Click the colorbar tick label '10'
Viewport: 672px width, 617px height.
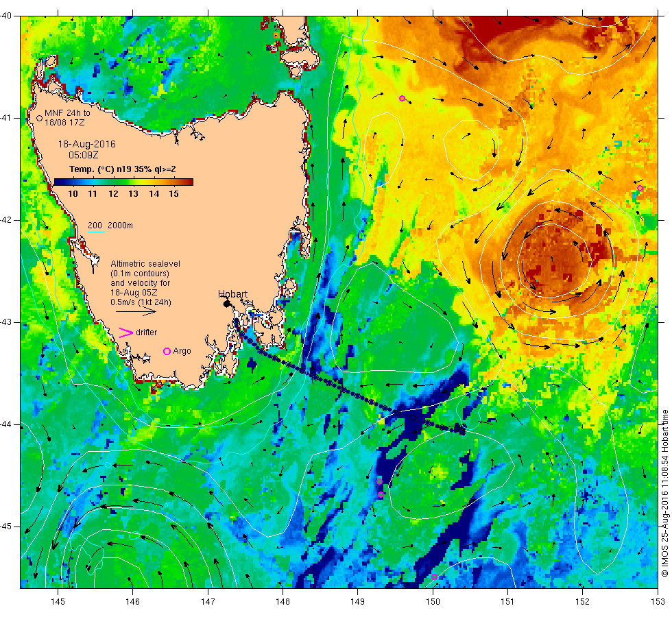(73, 193)
